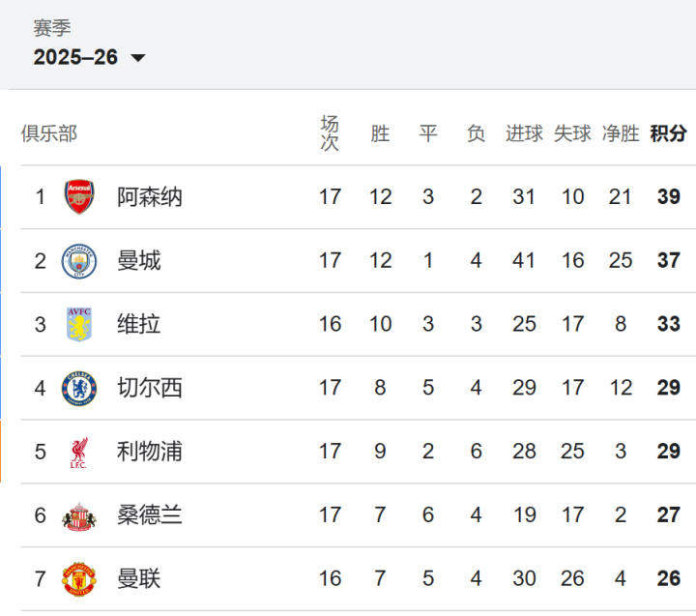Click the Arsenal club crest icon
The width and height of the screenshot is (696, 616).
79,197
